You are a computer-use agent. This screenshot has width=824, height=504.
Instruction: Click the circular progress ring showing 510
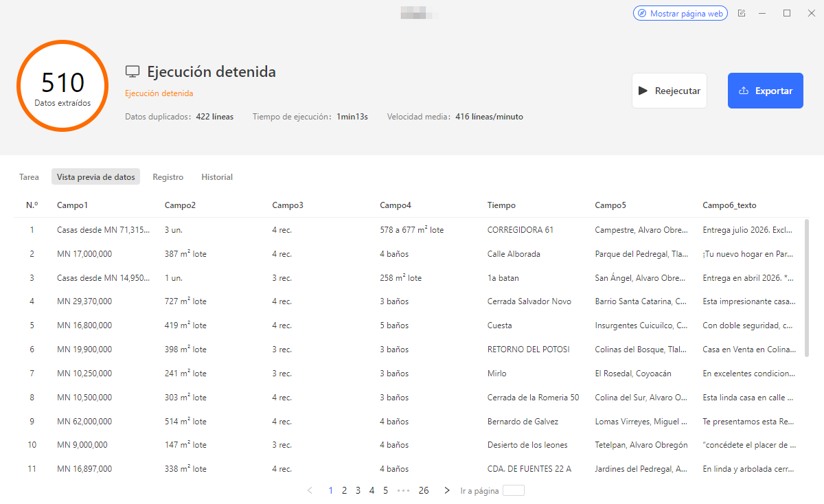point(62,85)
